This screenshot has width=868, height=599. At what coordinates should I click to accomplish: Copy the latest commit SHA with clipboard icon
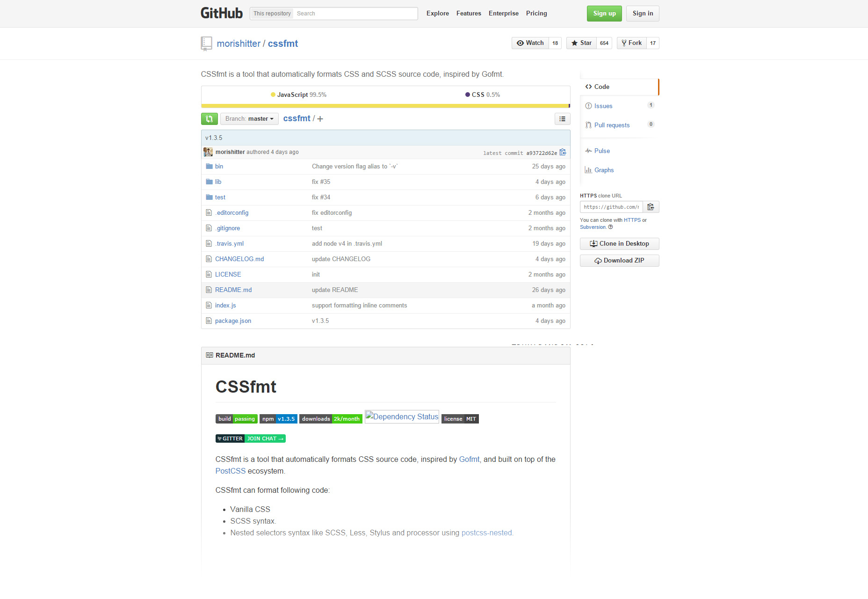point(563,152)
